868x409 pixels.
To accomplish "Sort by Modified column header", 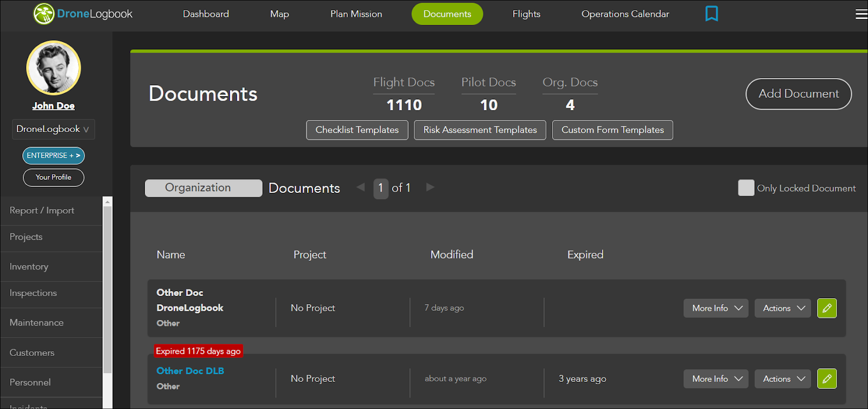I will point(451,255).
